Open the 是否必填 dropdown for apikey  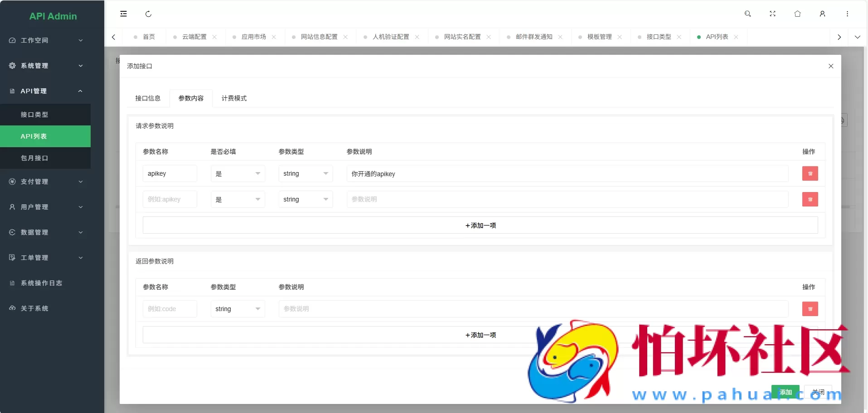click(237, 173)
